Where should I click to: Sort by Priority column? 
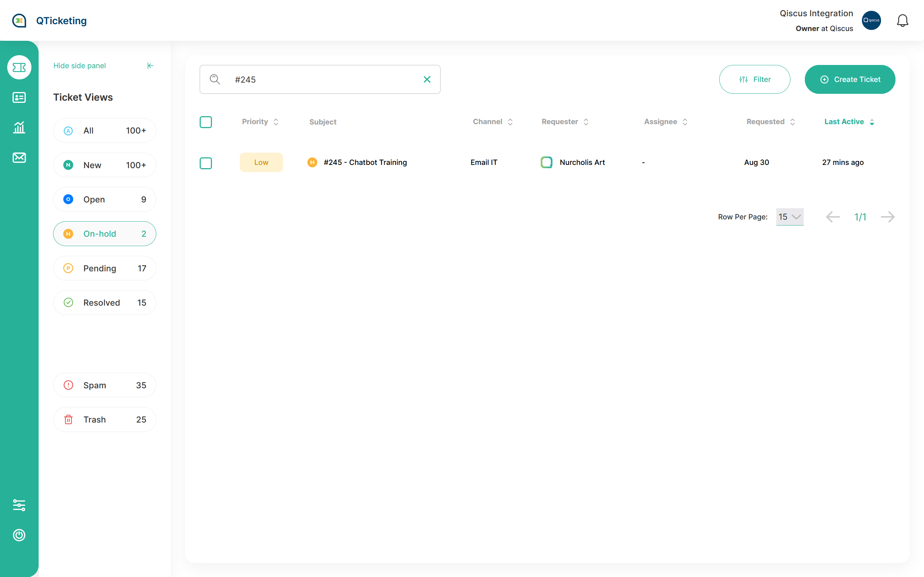click(260, 122)
